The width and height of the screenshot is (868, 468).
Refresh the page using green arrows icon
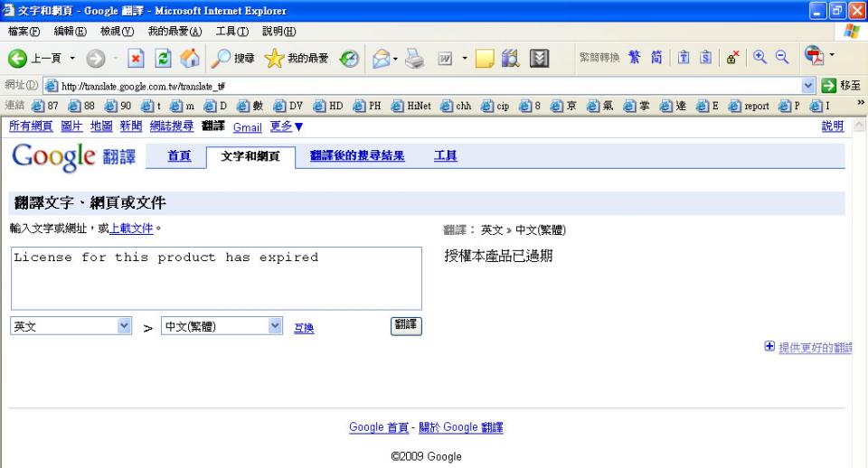tap(163, 58)
